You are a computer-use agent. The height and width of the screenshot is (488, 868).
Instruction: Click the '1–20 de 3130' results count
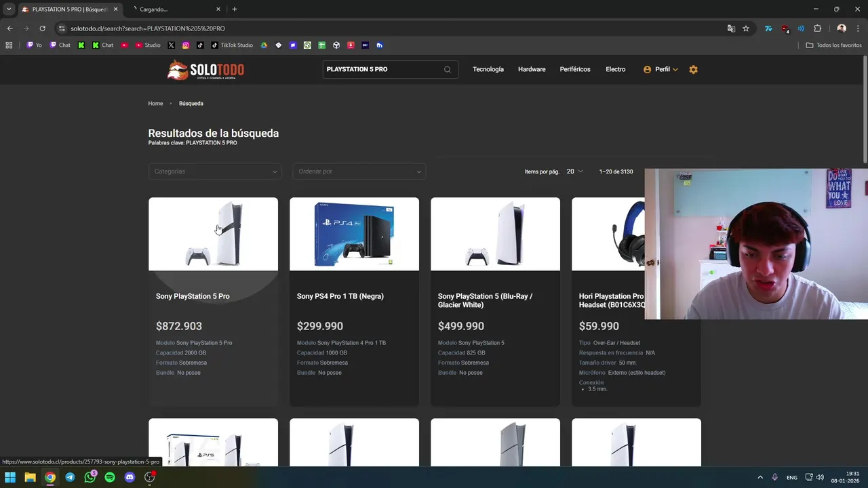616,171
